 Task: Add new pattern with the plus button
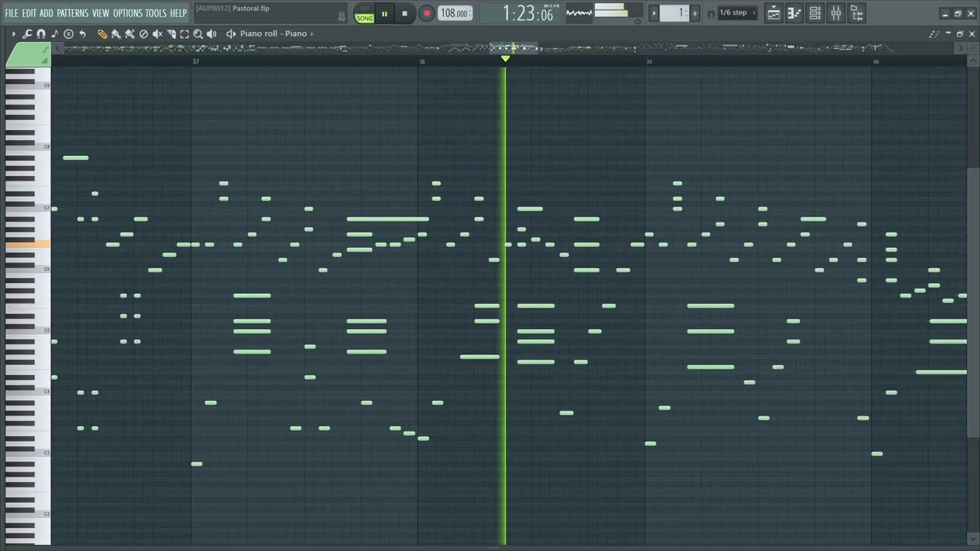pos(694,13)
